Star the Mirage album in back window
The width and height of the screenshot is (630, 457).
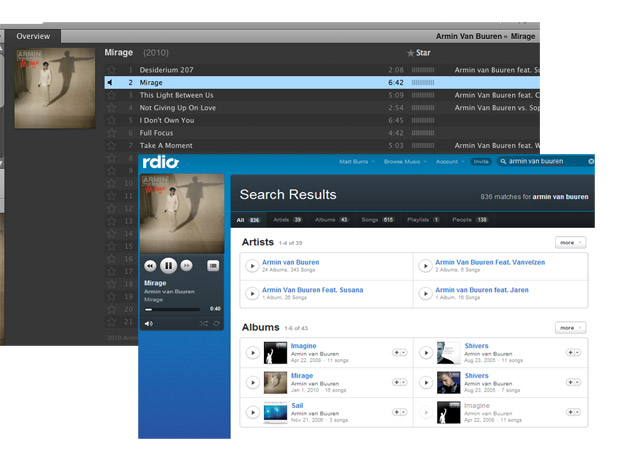pyautogui.click(x=418, y=53)
